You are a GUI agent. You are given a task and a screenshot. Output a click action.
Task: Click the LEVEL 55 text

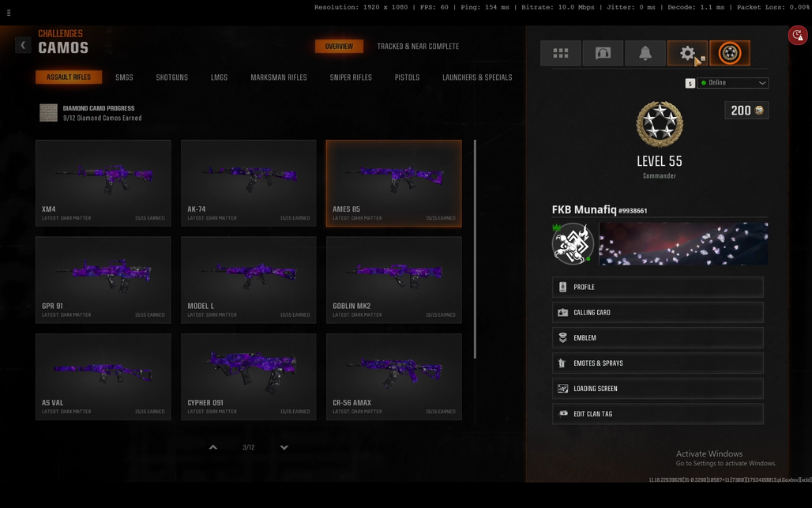660,161
